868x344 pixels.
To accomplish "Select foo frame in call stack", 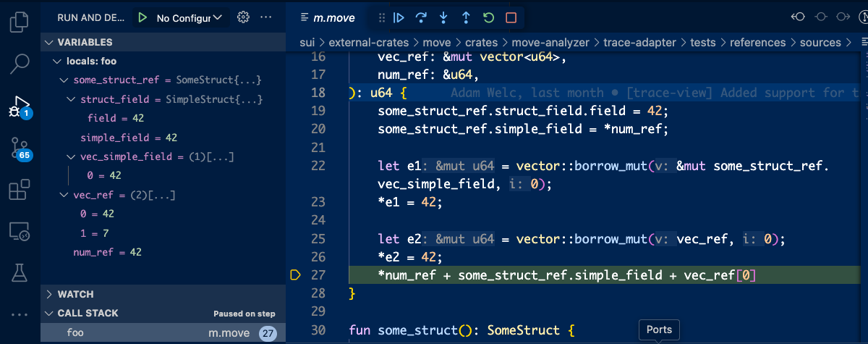I will click(x=75, y=332).
